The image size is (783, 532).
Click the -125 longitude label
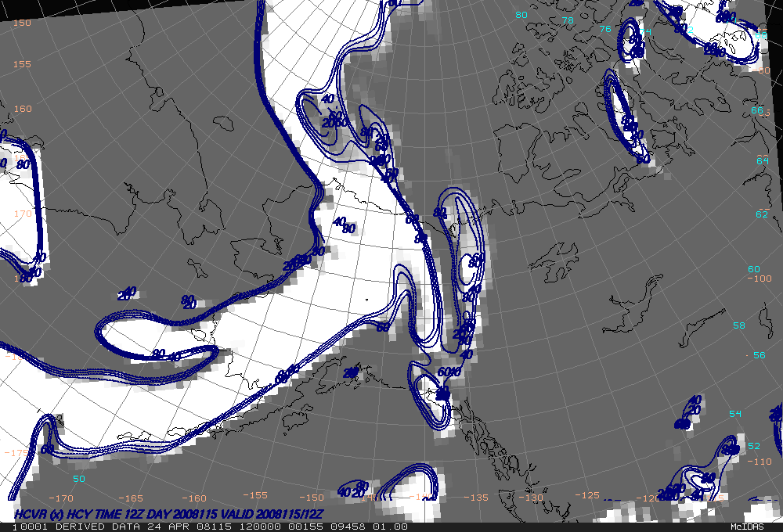coord(586,495)
